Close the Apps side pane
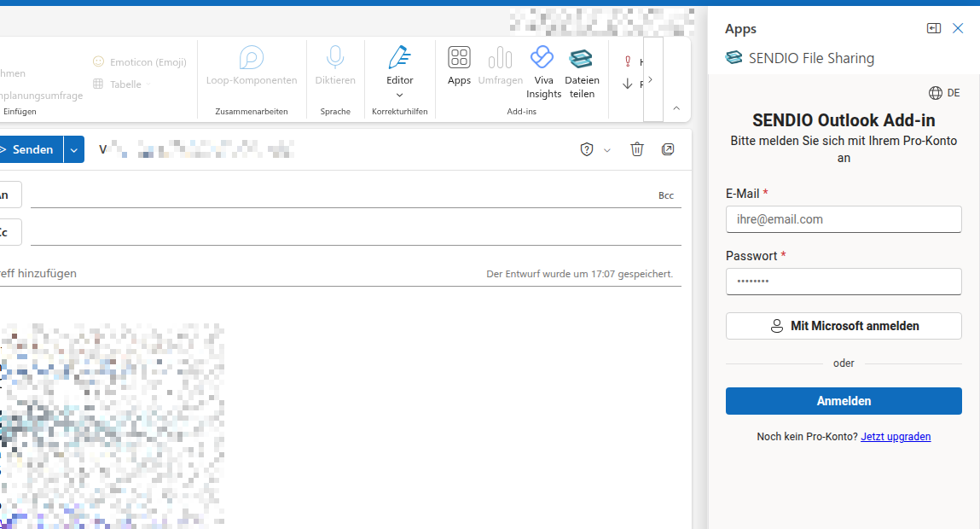Image resolution: width=980 pixels, height=529 pixels. tap(958, 28)
